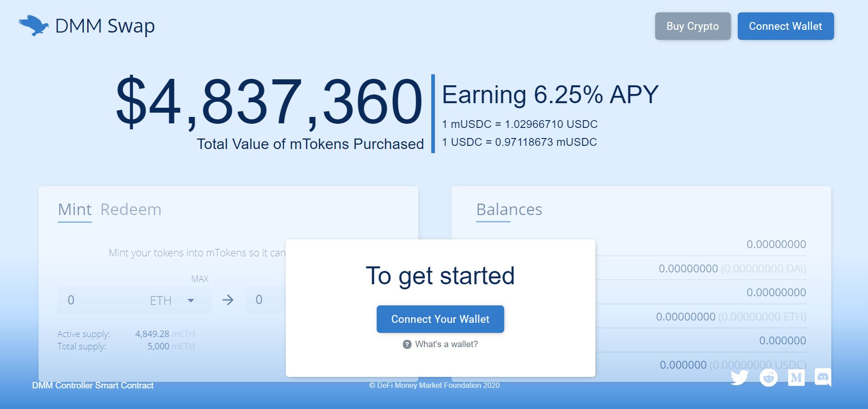Click the mToken output amount field

click(265, 300)
